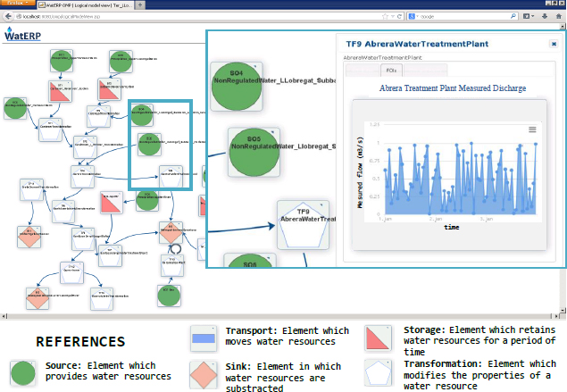Click the Abrera Treatment Plant Measured Discharge title
This screenshot has height=392, width=567.
click(453, 88)
